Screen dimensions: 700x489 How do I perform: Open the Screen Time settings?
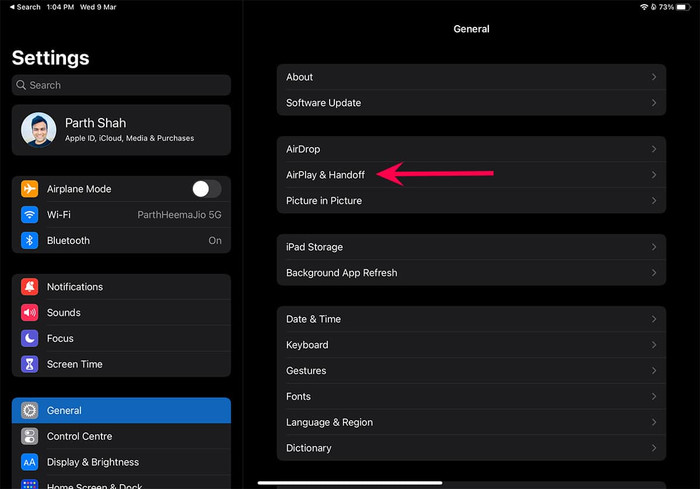coord(121,364)
